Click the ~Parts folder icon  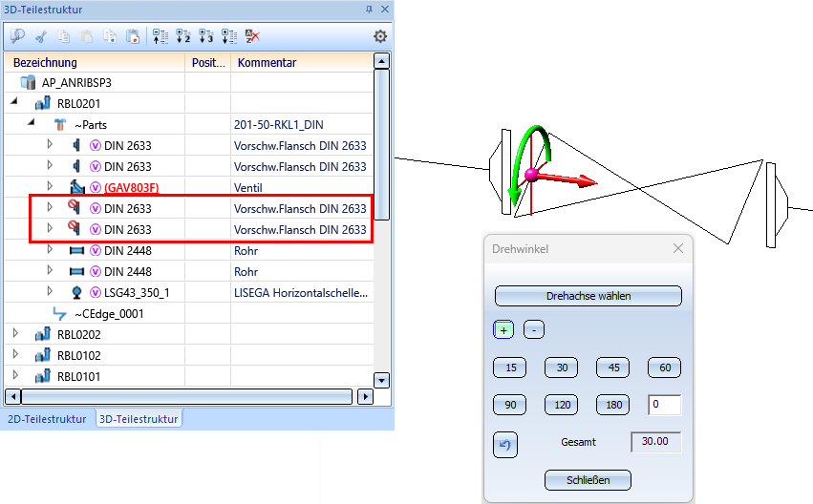coord(60,124)
